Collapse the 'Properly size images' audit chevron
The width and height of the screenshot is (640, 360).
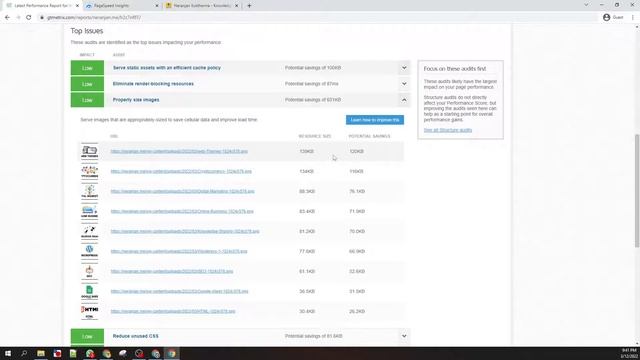[404, 100]
